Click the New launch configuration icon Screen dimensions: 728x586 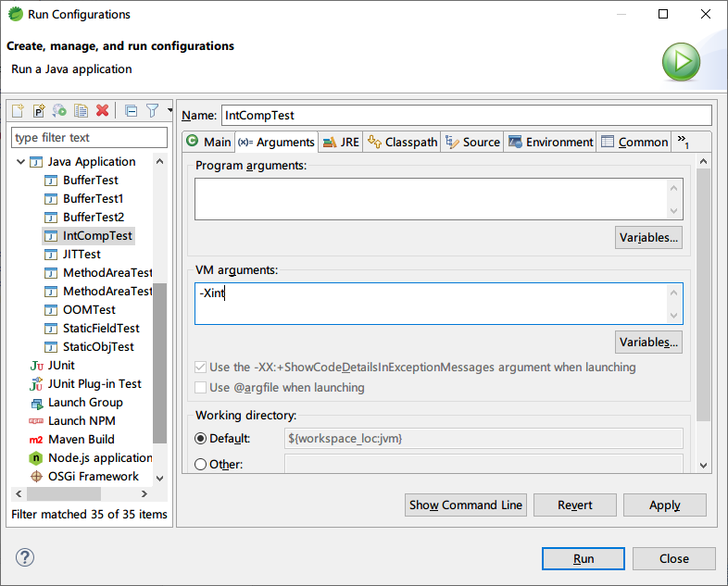tap(18, 111)
